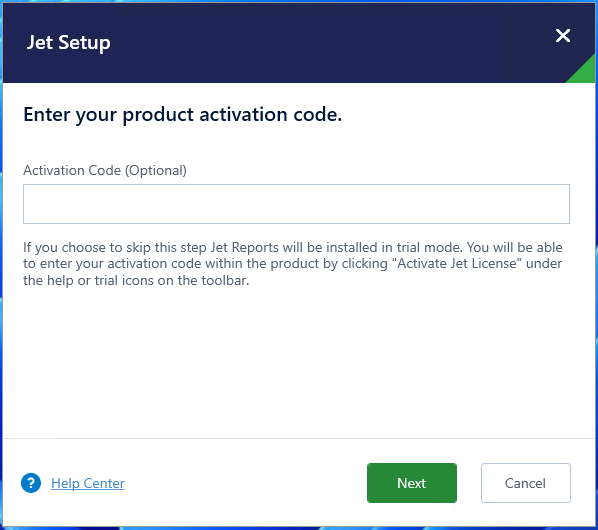Close the Jet Setup dialog with X

563,36
